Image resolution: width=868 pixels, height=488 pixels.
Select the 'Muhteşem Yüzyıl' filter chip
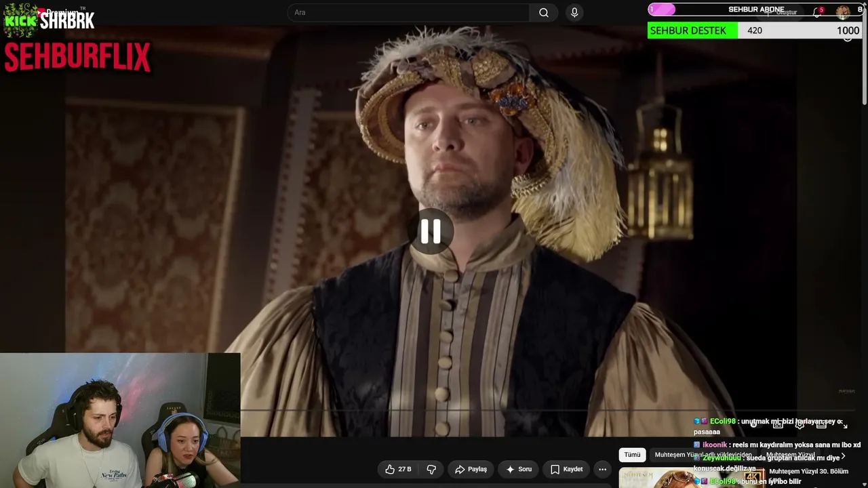tap(790, 455)
